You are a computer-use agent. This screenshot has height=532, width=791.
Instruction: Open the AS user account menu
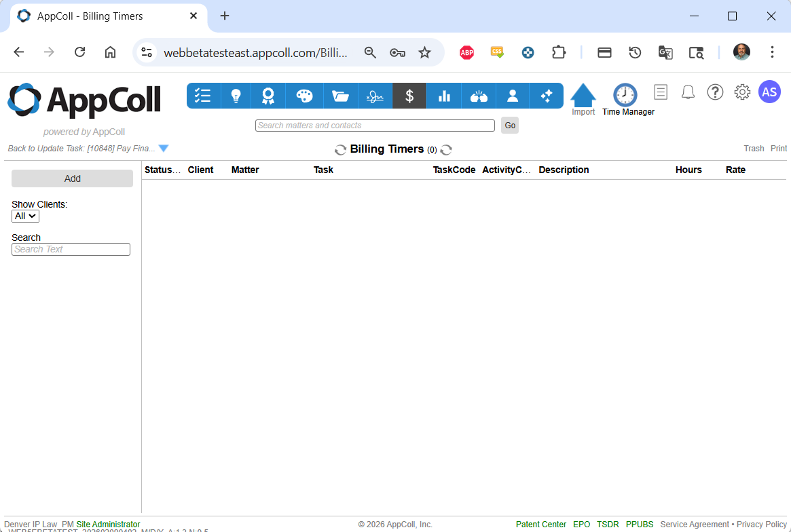(x=769, y=92)
